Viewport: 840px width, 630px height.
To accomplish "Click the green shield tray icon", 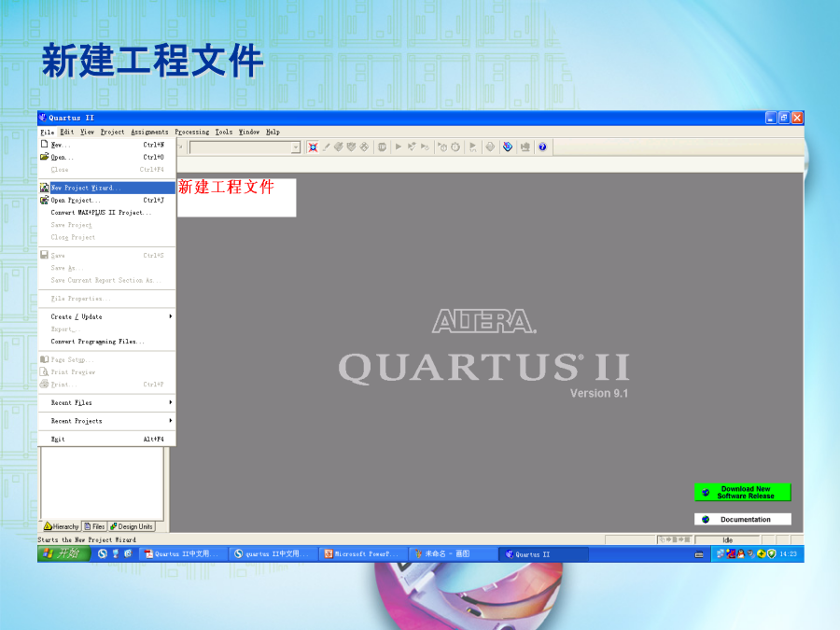I will point(772,554).
